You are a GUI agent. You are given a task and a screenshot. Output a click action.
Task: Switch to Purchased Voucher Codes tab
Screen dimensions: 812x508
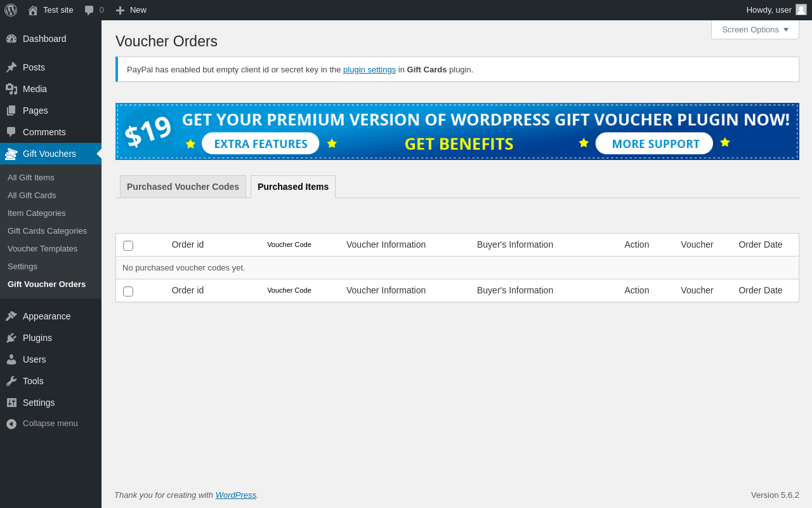click(183, 187)
